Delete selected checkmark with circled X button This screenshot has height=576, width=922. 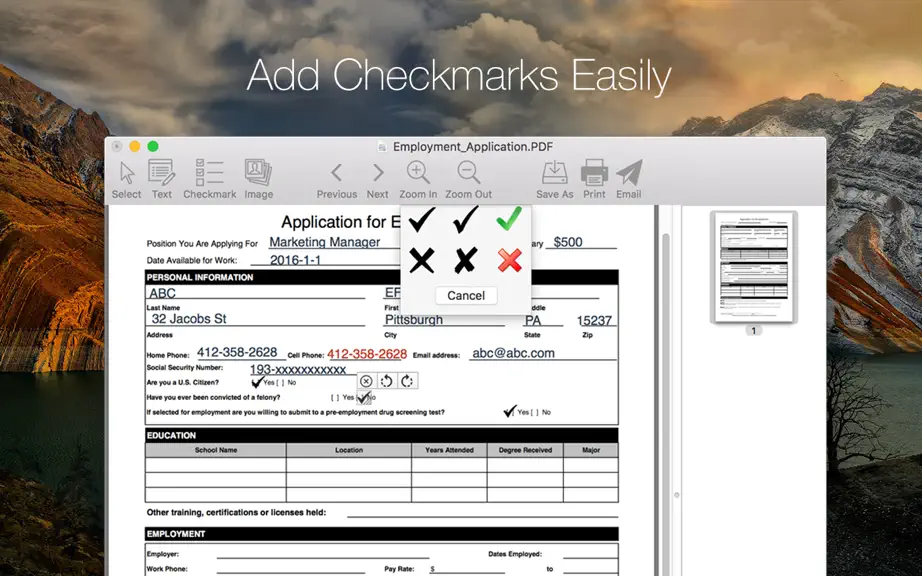[366, 381]
